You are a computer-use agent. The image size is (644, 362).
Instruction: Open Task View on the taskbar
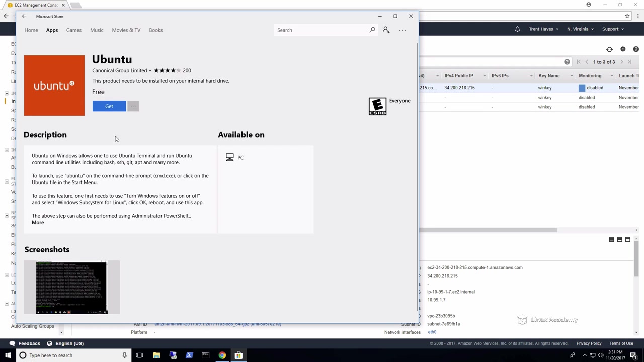pyautogui.click(x=139, y=355)
